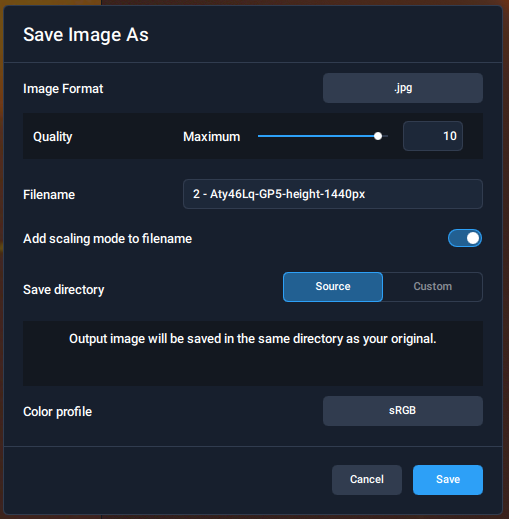Click the Quality value field showing 10
This screenshot has height=519, width=509.
point(433,136)
